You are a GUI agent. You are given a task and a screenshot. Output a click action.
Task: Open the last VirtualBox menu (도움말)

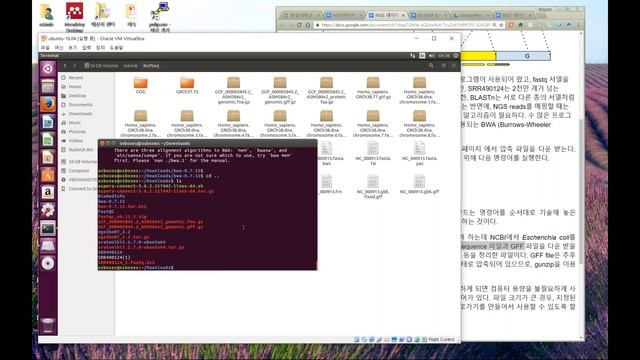coord(116,48)
